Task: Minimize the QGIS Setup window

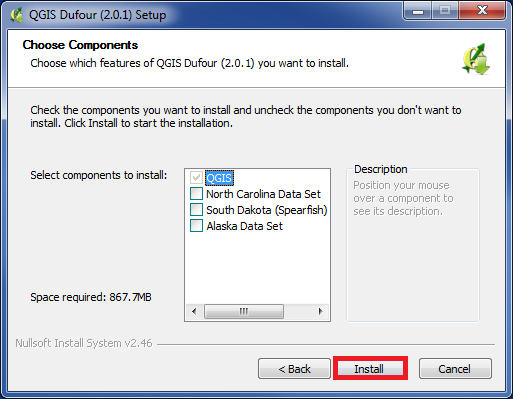Action: click(418, 11)
